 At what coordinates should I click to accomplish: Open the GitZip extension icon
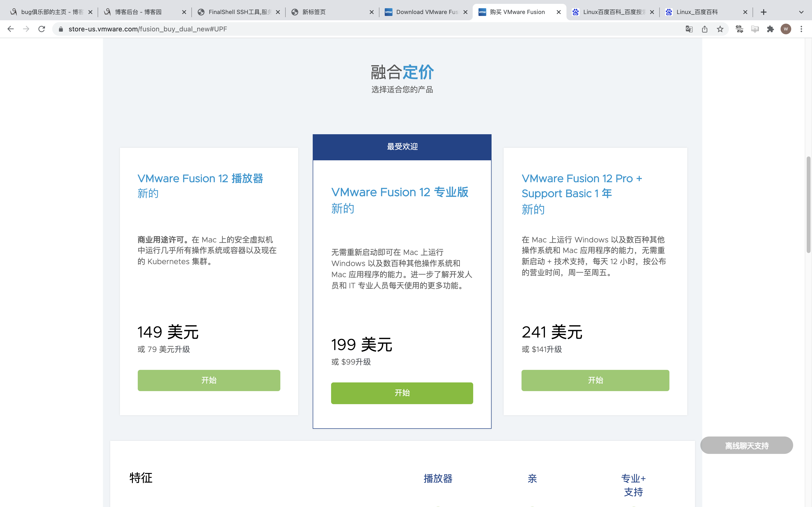click(739, 29)
